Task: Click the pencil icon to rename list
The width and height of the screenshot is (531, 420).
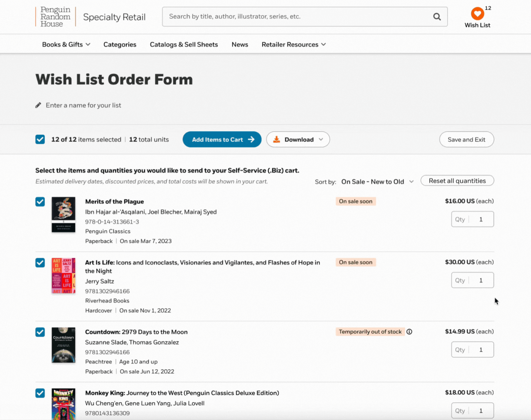Action: (x=38, y=105)
